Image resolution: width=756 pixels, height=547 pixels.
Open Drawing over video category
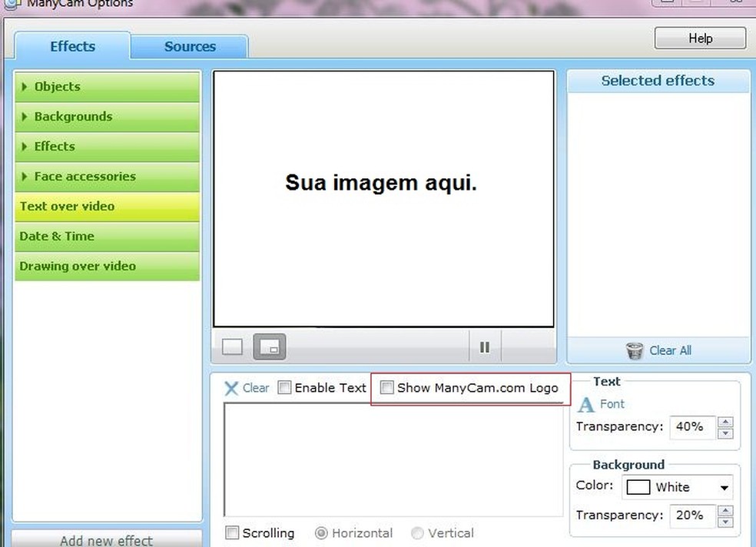[107, 266]
